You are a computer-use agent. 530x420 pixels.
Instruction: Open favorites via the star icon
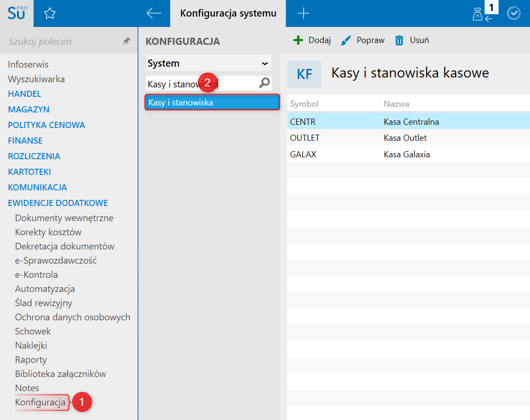50,14
